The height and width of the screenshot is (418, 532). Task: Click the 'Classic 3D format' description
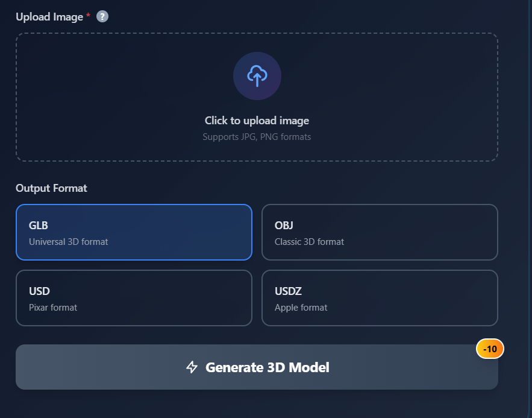tap(310, 242)
